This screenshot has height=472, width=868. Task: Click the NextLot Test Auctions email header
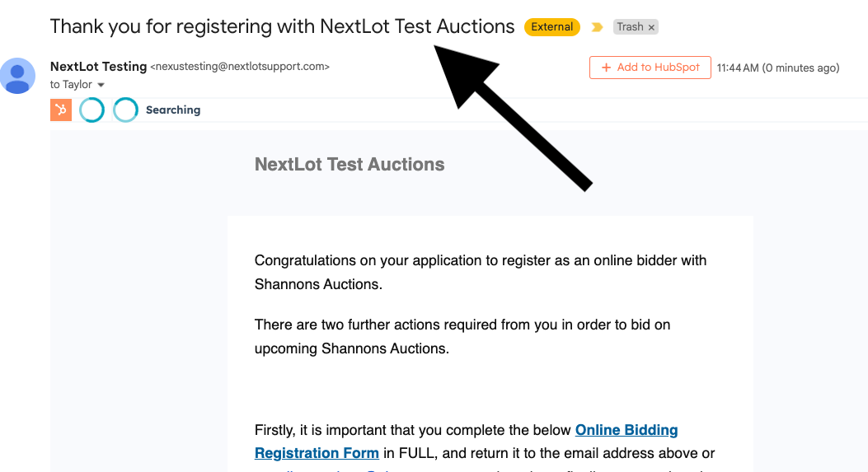[x=350, y=164]
